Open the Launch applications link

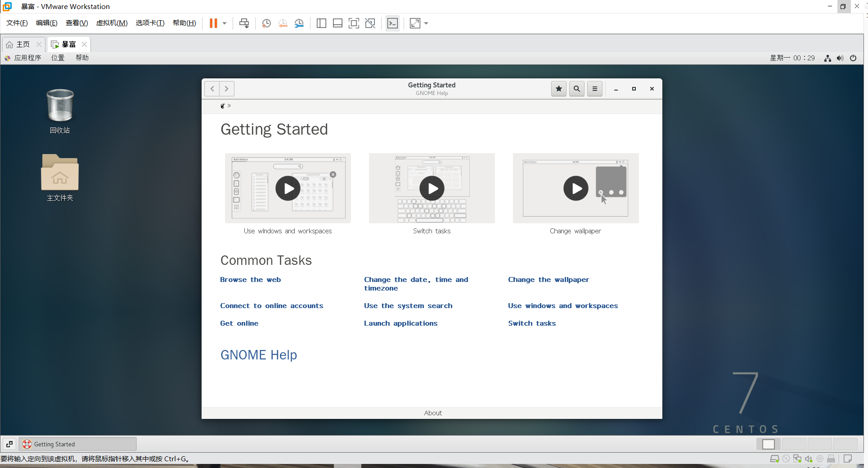400,323
